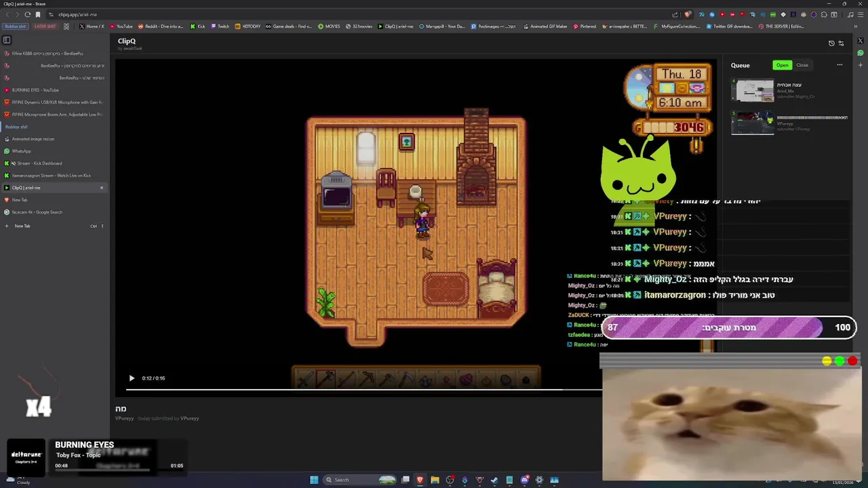Viewport: 868px width, 488px height.
Task: Open Steam from the taskbar
Action: tap(494, 480)
